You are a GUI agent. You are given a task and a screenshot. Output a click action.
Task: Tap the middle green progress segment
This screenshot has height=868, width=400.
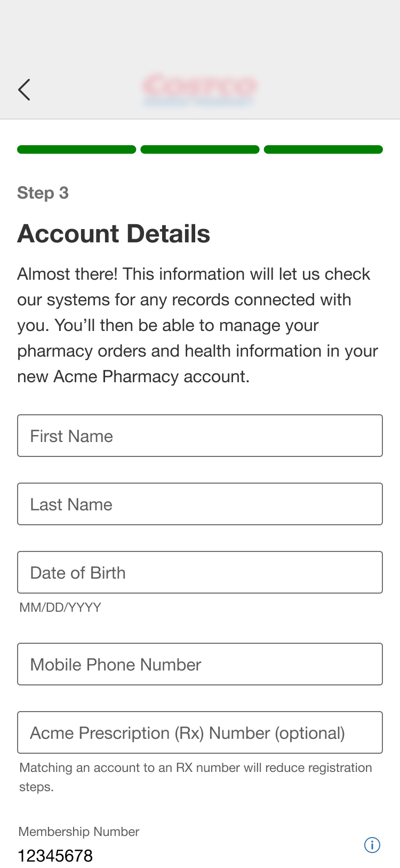(x=200, y=149)
